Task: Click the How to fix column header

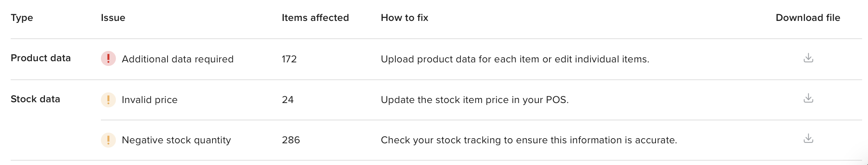Action: pyautogui.click(x=404, y=18)
